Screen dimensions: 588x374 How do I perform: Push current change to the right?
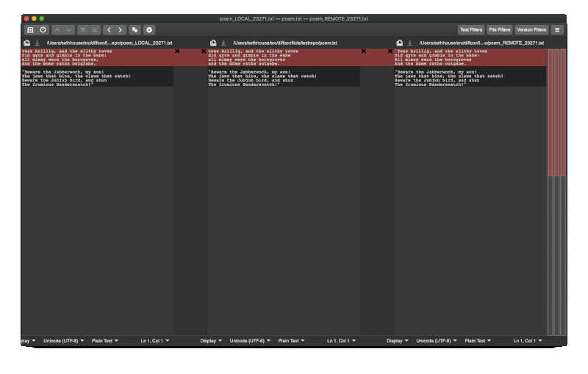(121, 30)
